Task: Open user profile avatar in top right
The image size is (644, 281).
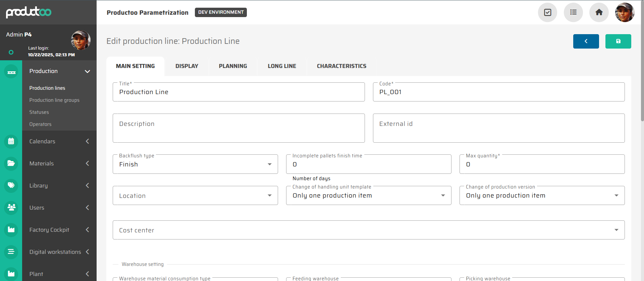Action: pos(624,12)
